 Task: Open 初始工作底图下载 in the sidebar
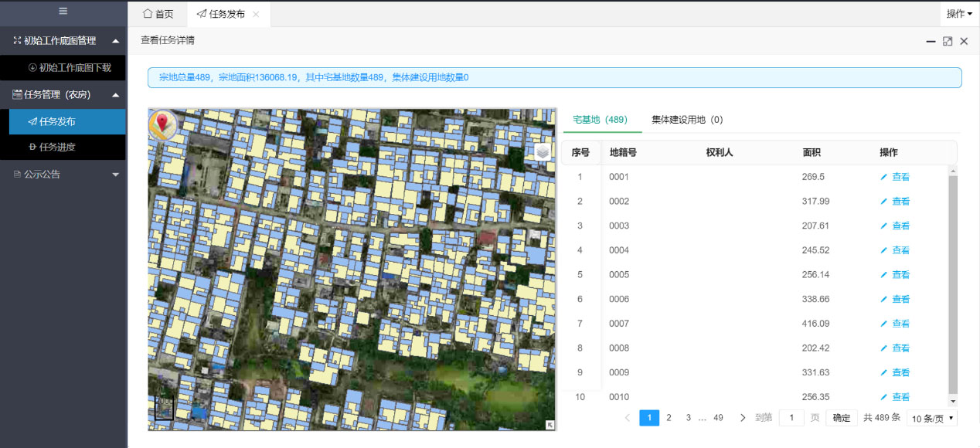click(x=70, y=67)
